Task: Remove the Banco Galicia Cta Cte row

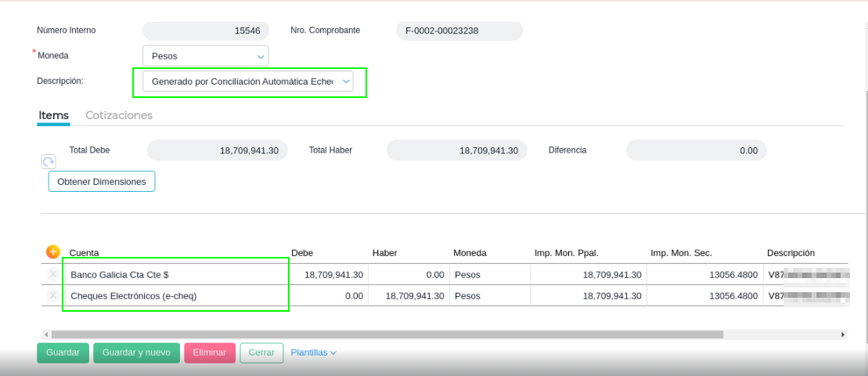Action: (x=52, y=275)
